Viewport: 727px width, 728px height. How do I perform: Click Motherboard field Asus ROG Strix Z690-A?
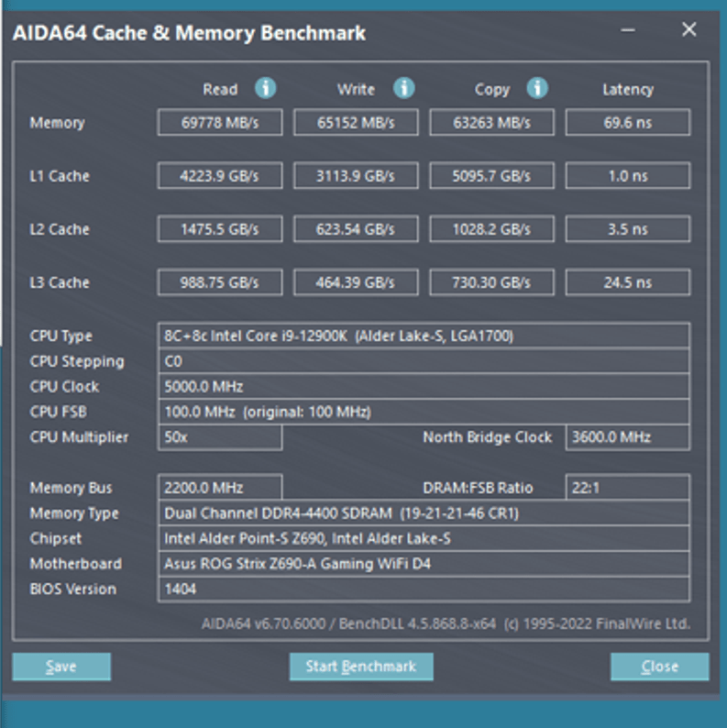click(424, 564)
